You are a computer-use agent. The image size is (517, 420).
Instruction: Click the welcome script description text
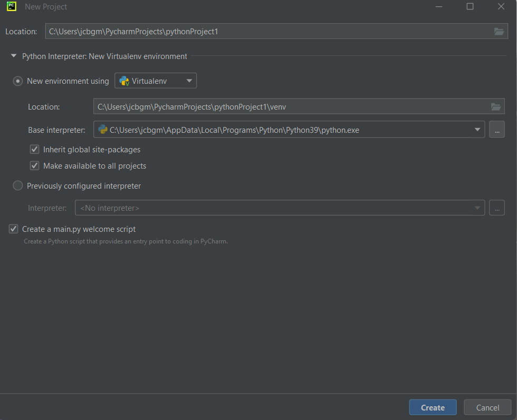126,241
